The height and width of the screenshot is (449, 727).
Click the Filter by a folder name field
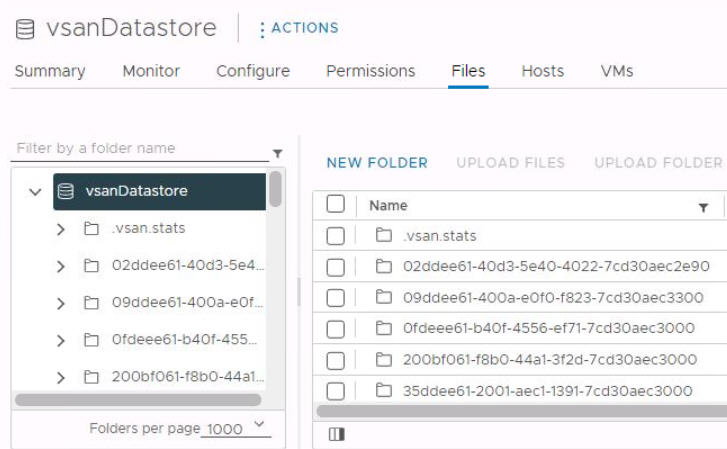pos(139,148)
